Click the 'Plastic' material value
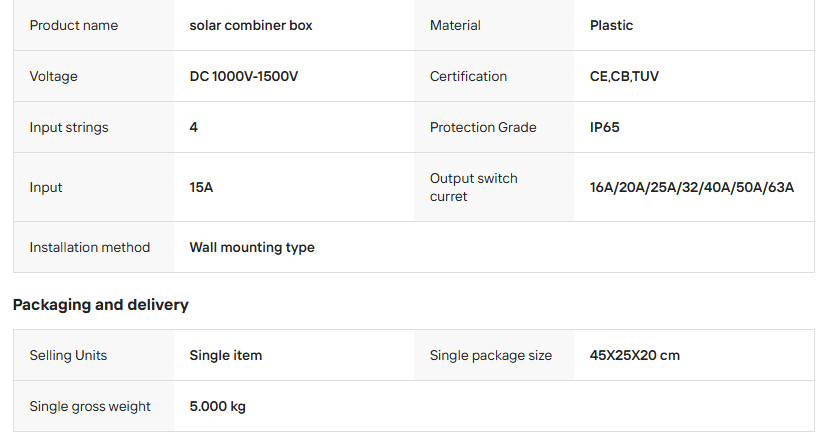 pyautogui.click(x=611, y=25)
